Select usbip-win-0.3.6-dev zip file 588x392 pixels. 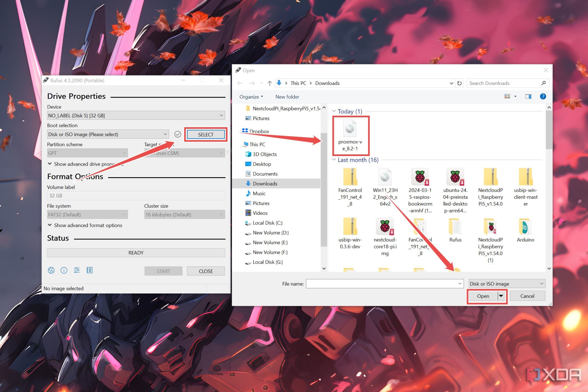coord(350,233)
